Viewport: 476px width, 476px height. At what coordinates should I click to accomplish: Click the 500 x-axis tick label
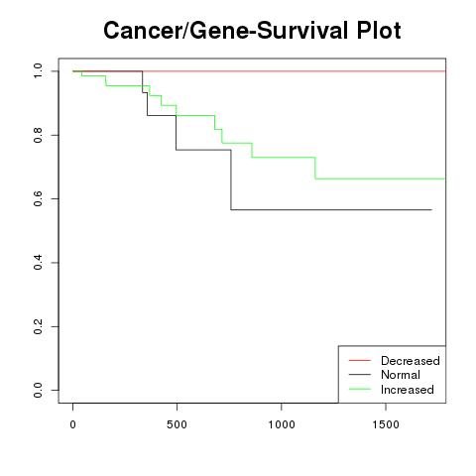coord(177,424)
